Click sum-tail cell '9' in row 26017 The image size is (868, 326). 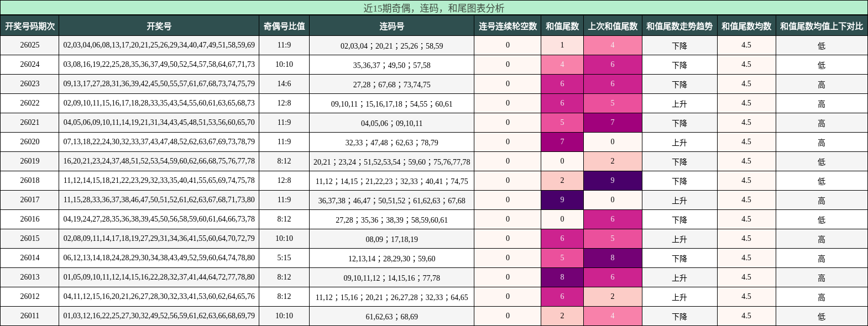(562, 200)
